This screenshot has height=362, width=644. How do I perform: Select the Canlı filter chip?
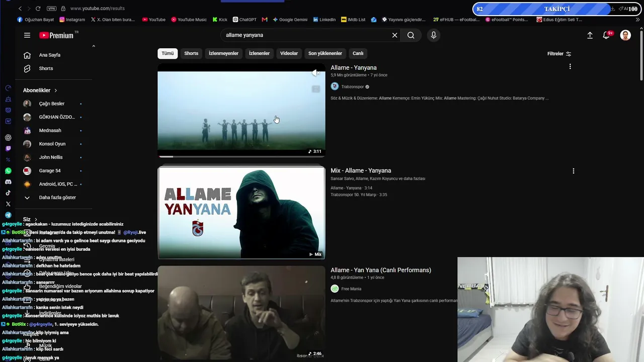(358, 53)
